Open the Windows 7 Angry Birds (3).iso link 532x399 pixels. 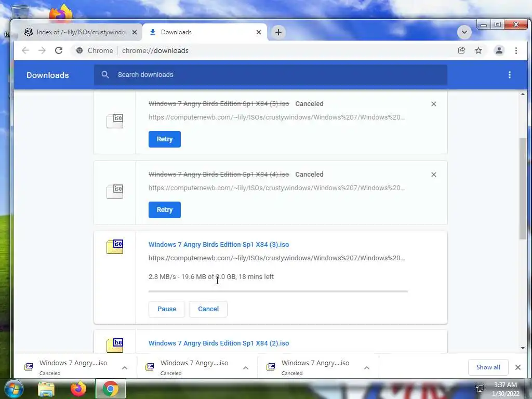pos(219,244)
